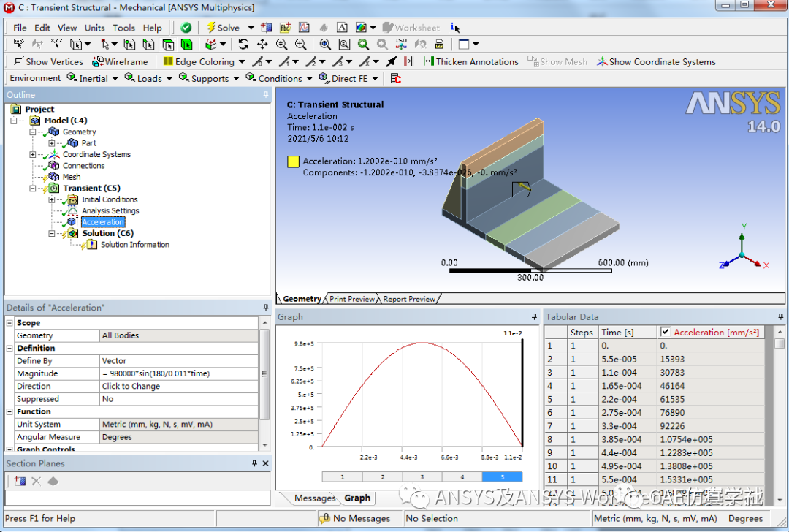
Task: Uncheck the Acceleration column checkbox
Action: tap(666, 332)
